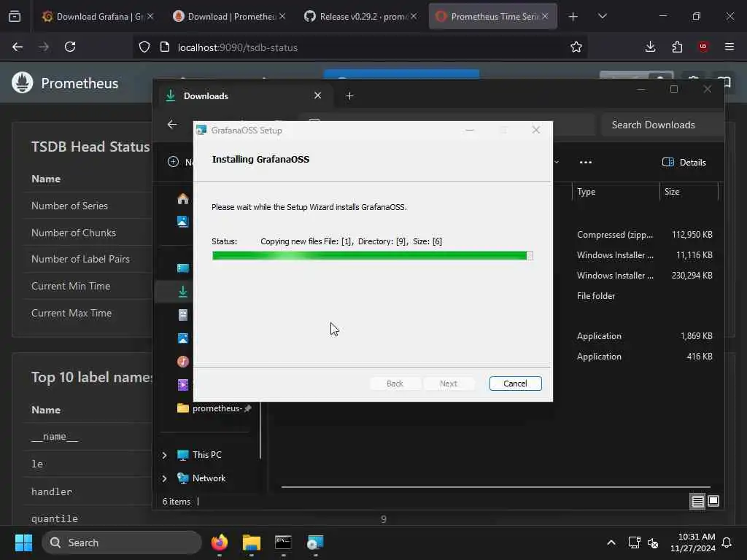The image size is (747, 560).
Task: Open the File Explorer see more menu
Action: click(x=586, y=163)
